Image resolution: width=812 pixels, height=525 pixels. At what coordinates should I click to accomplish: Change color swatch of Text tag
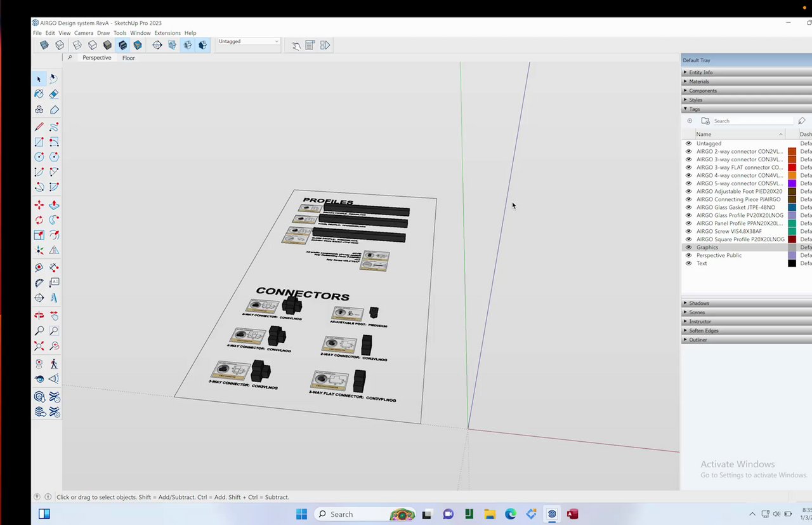[792, 263]
